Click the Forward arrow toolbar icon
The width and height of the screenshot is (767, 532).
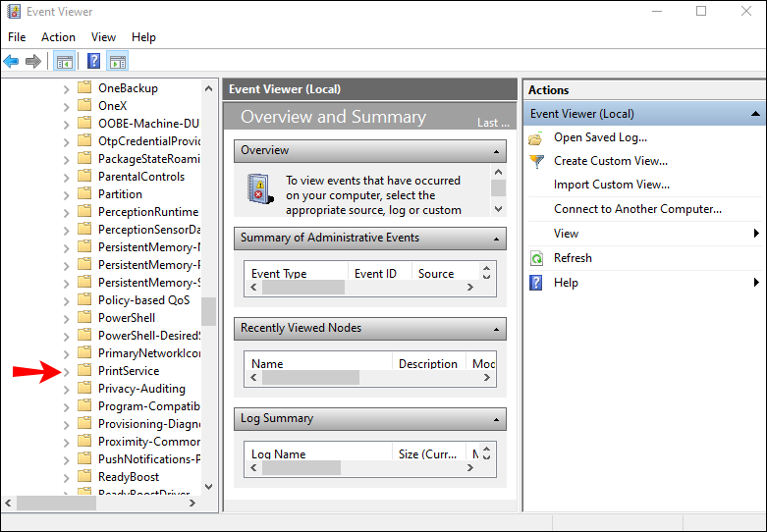(x=33, y=62)
